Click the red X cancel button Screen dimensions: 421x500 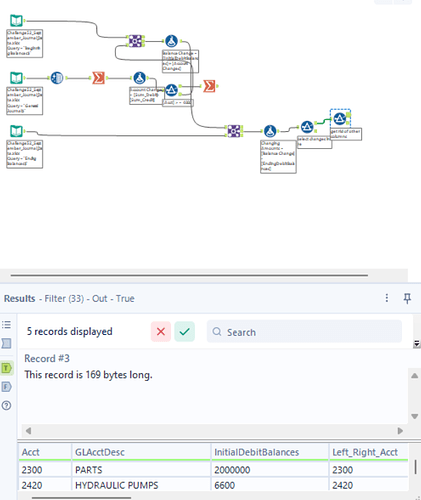pos(161,332)
